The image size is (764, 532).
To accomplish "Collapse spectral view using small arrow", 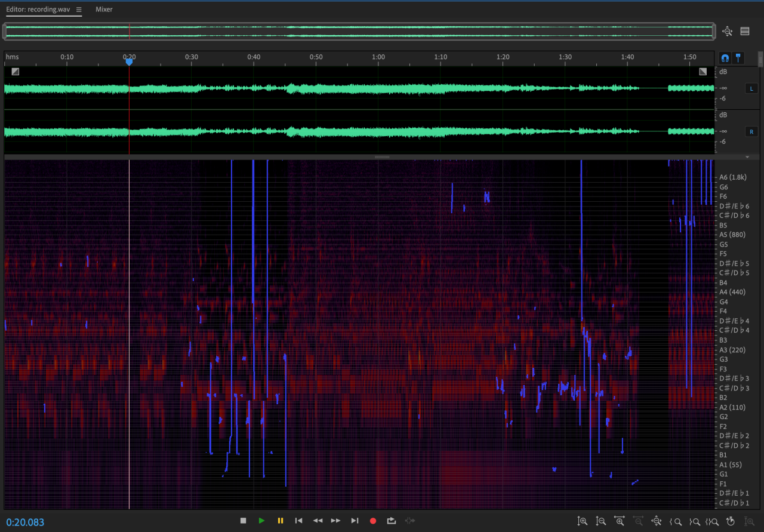I will (747, 156).
